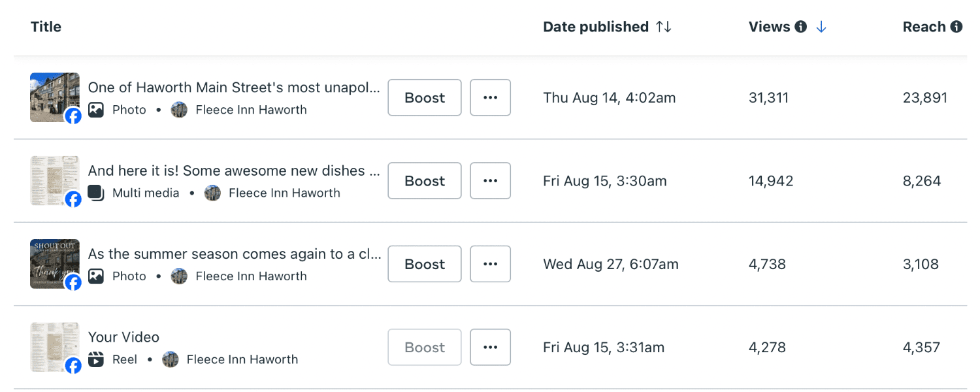Boost the Haworth Main Street photo post

tap(425, 98)
